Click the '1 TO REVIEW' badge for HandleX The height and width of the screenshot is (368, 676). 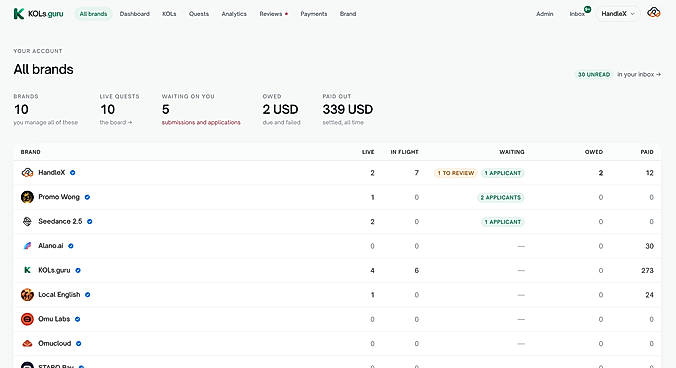pos(456,173)
